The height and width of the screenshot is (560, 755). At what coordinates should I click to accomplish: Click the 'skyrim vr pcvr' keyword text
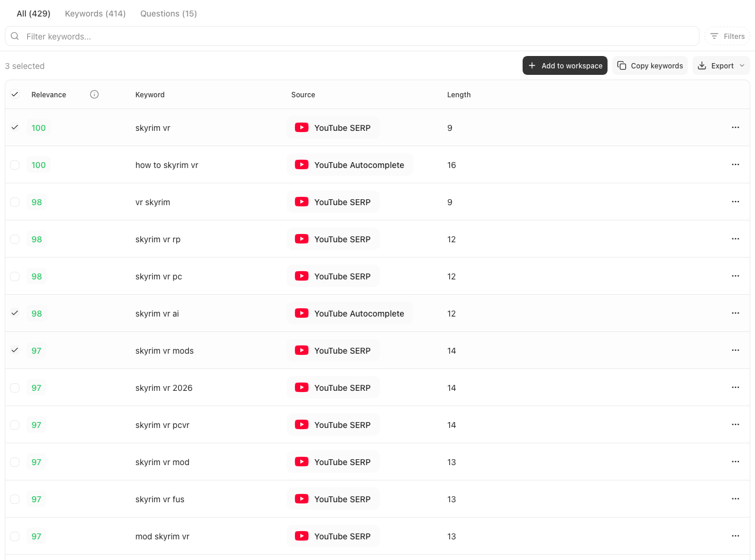click(x=162, y=425)
